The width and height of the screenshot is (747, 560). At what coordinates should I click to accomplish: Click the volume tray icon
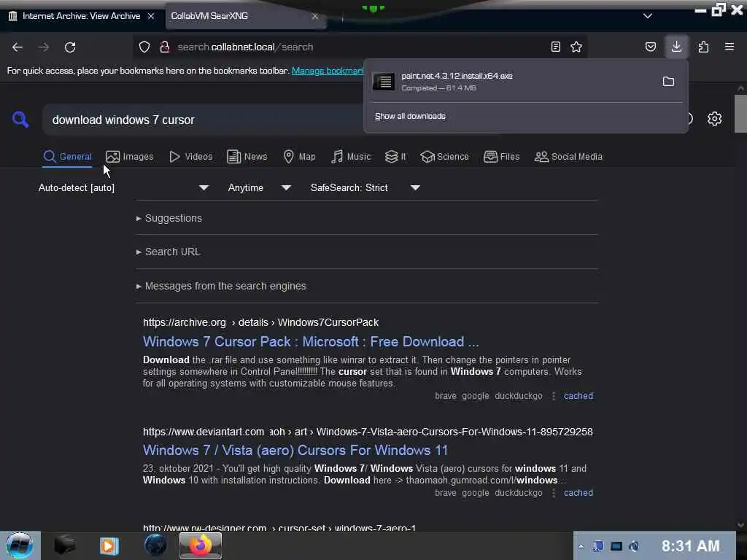pos(634,546)
